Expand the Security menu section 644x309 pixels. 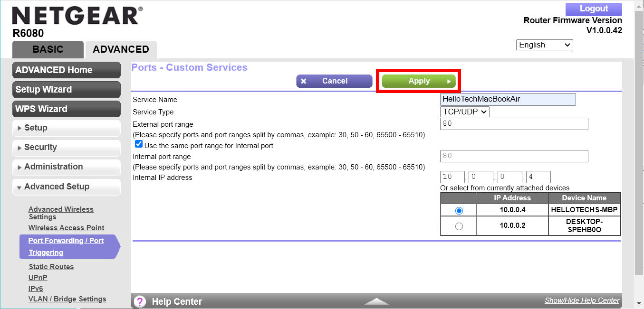[67, 148]
